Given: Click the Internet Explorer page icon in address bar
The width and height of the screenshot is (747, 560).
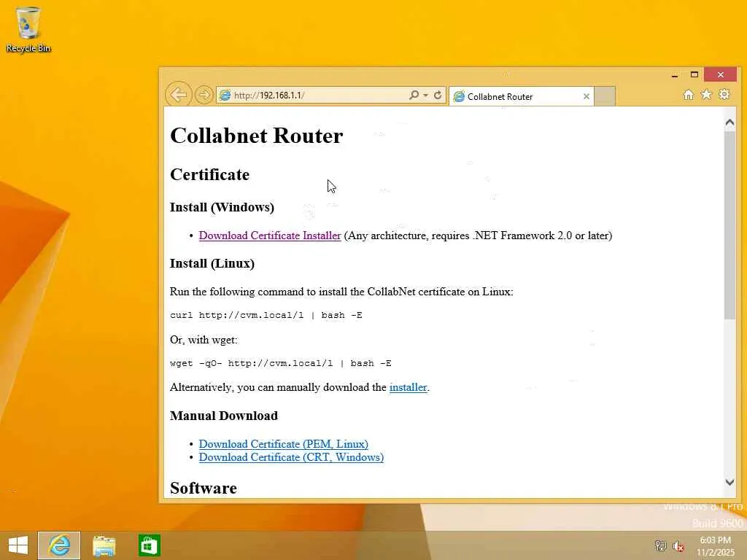Looking at the screenshot, I should point(225,96).
